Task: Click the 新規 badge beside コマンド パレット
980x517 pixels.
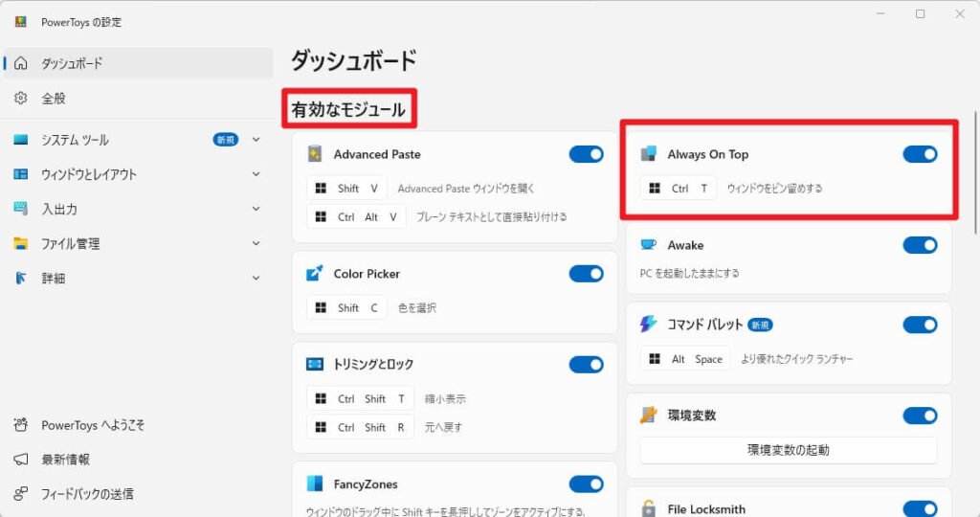Action: pos(760,325)
